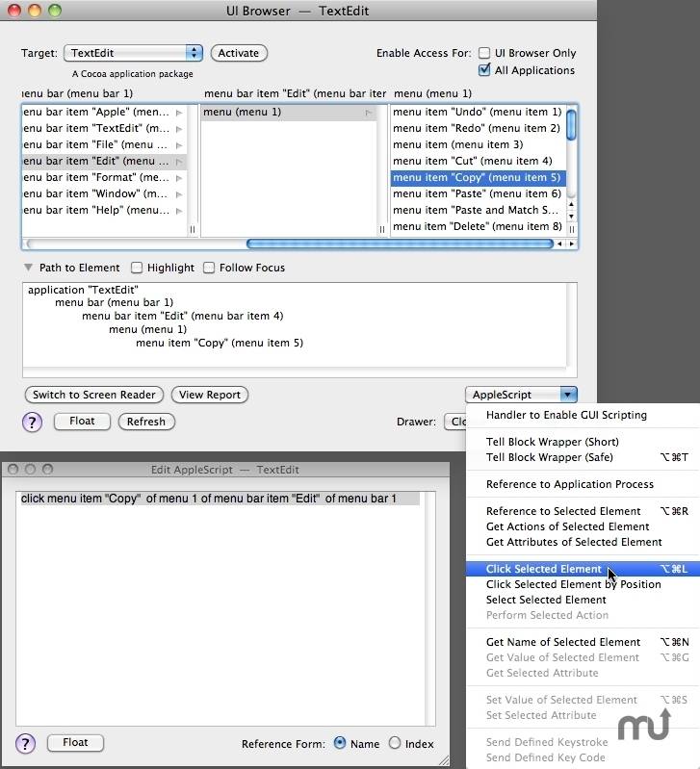This screenshot has width=700, height=769.
Task: Click the View Report button
Action: tap(210, 395)
